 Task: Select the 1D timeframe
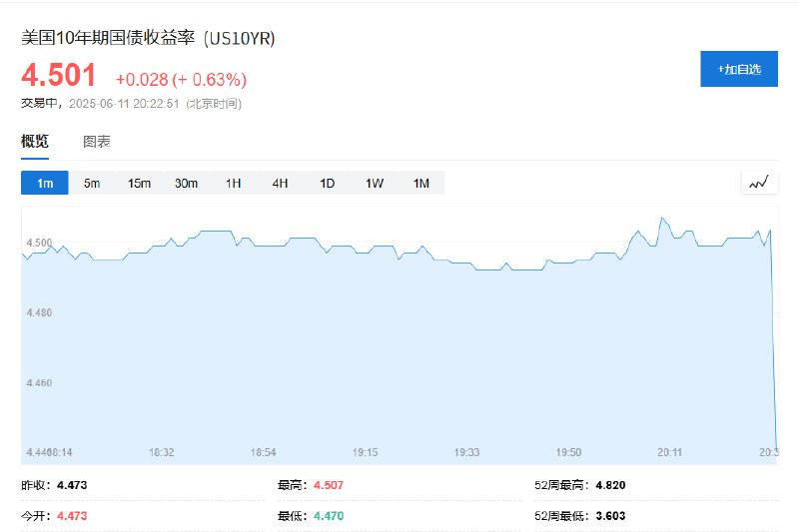(x=328, y=183)
